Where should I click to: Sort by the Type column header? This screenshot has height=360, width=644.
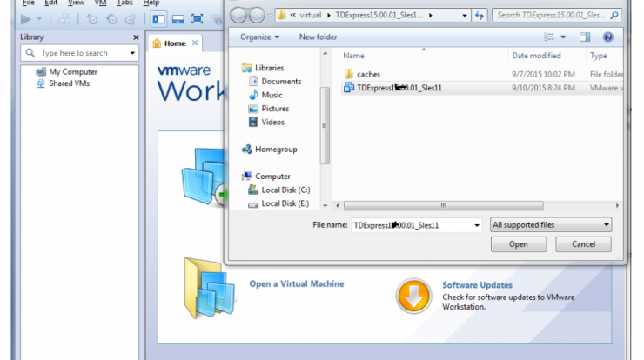pos(599,56)
